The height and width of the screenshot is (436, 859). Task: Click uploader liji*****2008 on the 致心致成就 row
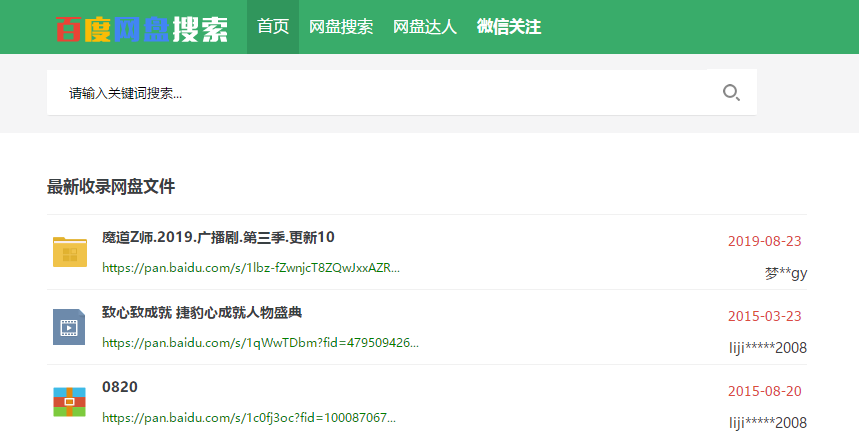[768, 348]
